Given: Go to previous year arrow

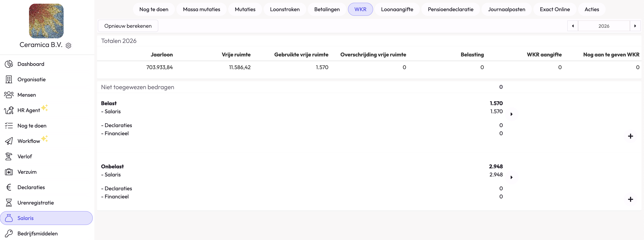Looking at the screenshot, I should (x=573, y=26).
